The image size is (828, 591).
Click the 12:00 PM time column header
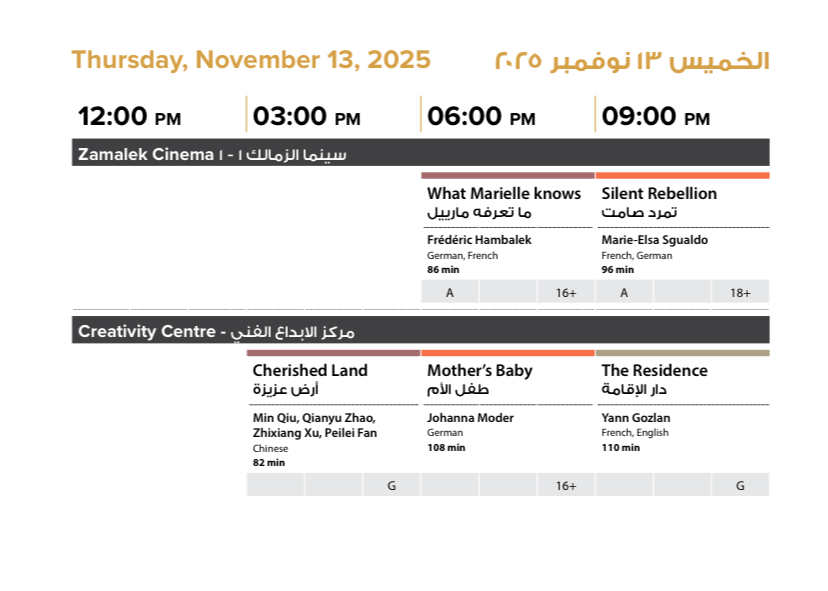point(130,117)
